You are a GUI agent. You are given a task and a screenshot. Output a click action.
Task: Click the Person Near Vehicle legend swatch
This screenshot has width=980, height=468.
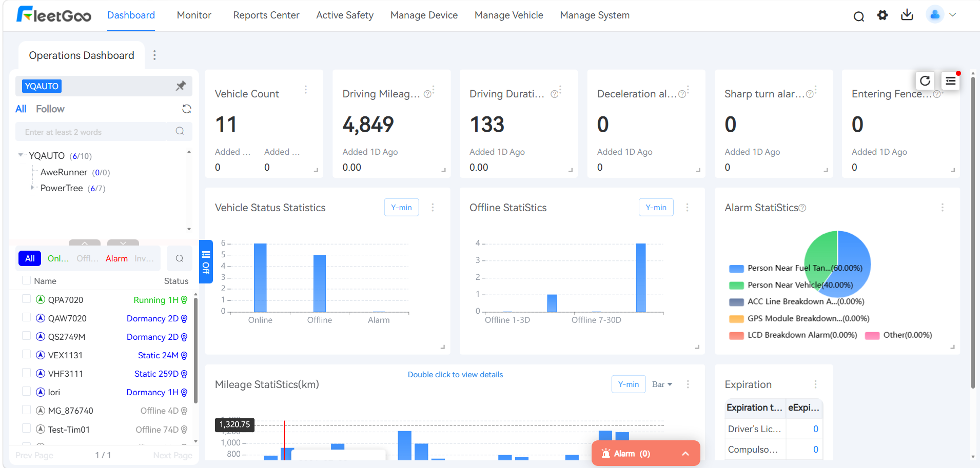(736, 286)
